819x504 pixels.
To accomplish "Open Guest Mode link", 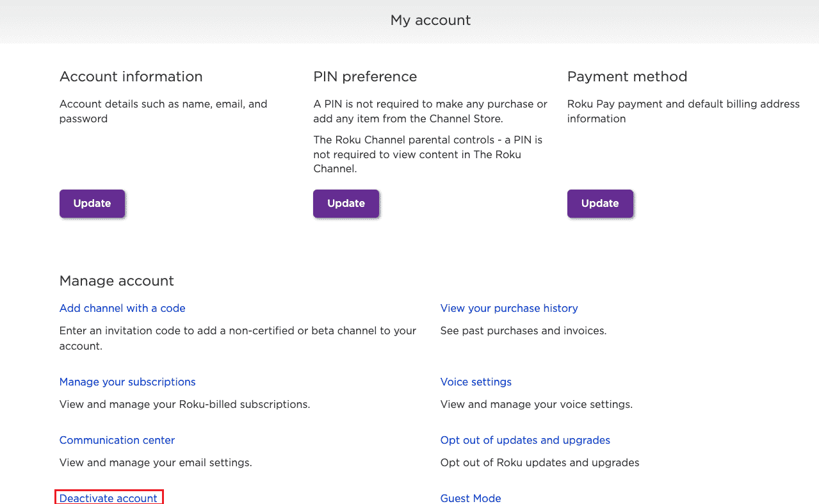I will click(471, 498).
